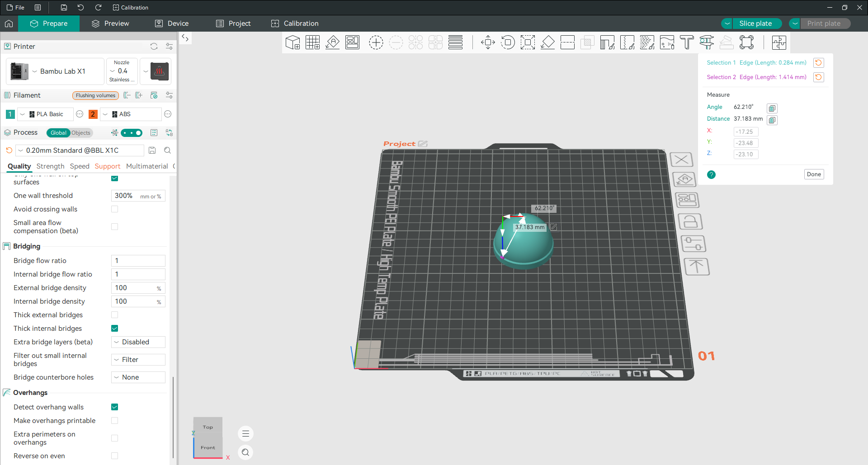Enable Small area flow compensation
868x465 pixels.
[115, 227]
